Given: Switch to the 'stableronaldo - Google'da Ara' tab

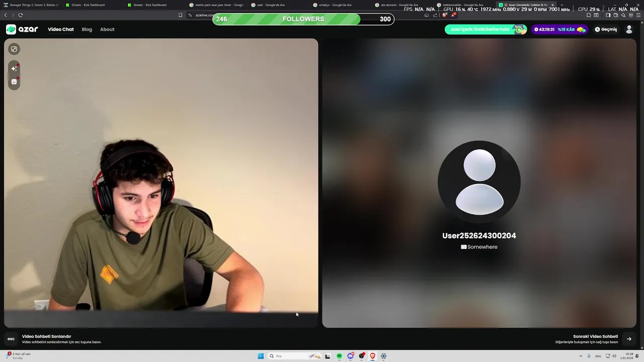Looking at the screenshot, I should [x=463, y=5].
